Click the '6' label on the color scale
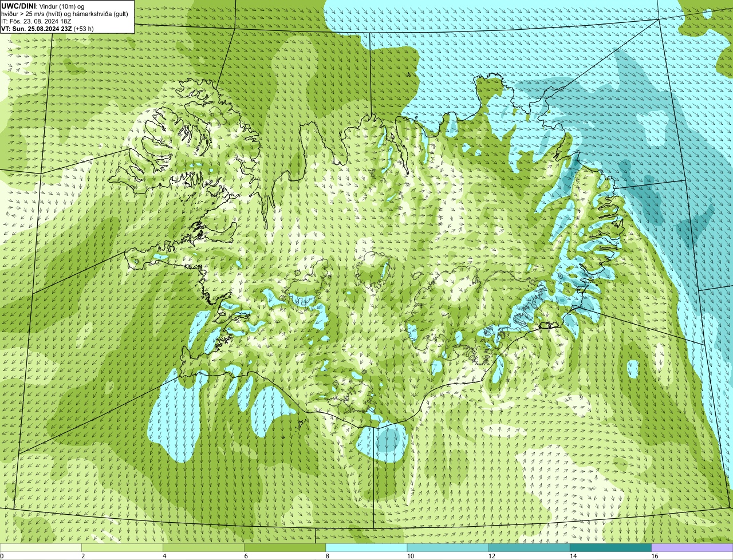 (246, 556)
